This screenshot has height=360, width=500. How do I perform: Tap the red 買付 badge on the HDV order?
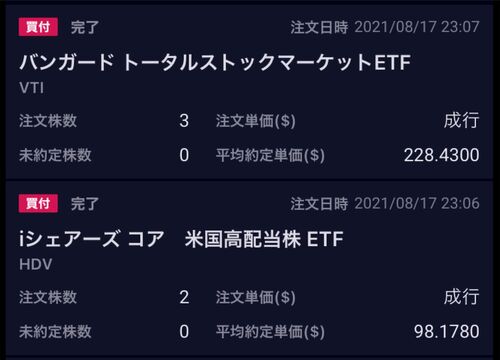38,203
